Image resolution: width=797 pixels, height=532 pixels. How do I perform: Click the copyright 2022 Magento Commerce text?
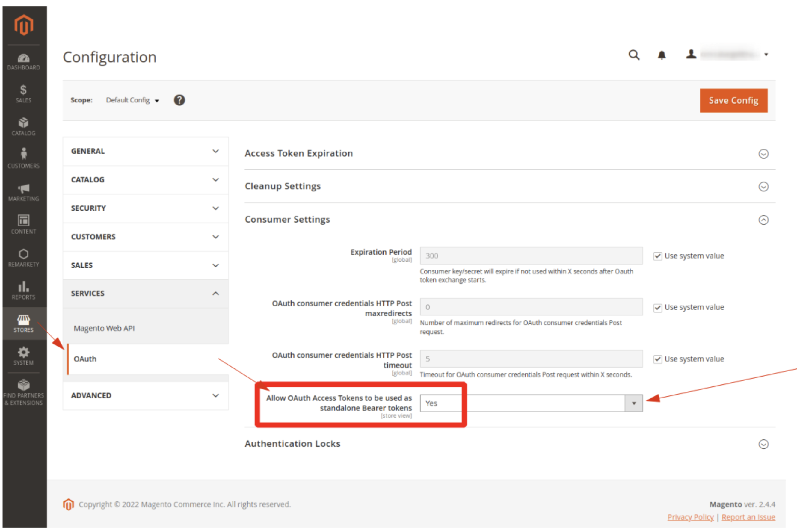pyautogui.click(x=185, y=504)
